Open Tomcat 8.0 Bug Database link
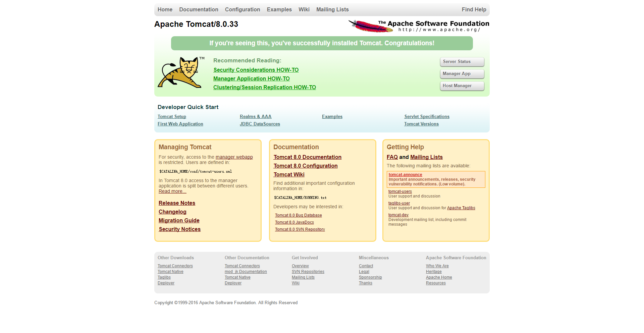The width and height of the screenshot is (644, 333). point(299,215)
